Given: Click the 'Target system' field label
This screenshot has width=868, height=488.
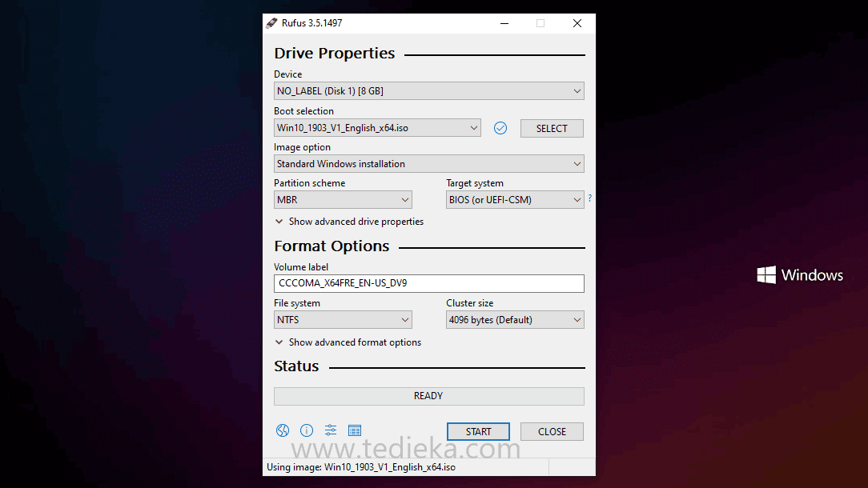Looking at the screenshot, I should point(475,183).
